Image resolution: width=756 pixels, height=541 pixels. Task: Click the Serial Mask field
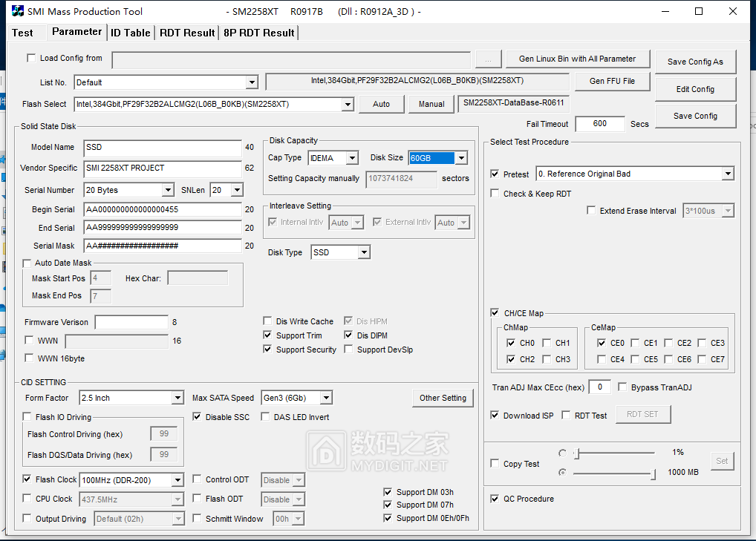point(163,246)
